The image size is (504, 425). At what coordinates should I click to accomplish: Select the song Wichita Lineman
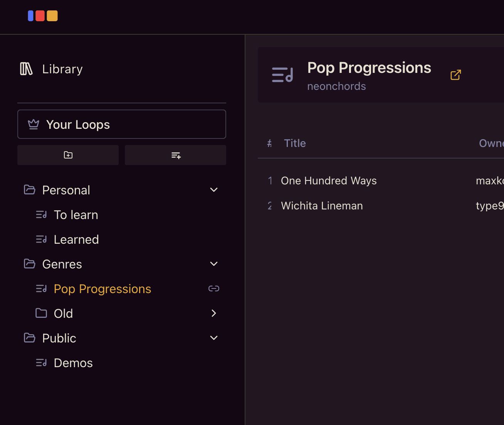322,206
